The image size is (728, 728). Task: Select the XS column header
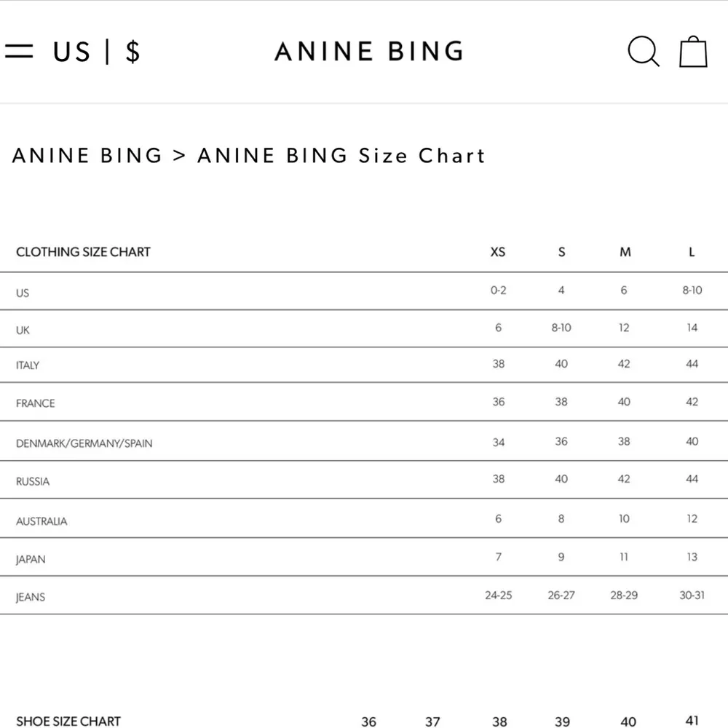pyautogui.click(x=498, y=252)
